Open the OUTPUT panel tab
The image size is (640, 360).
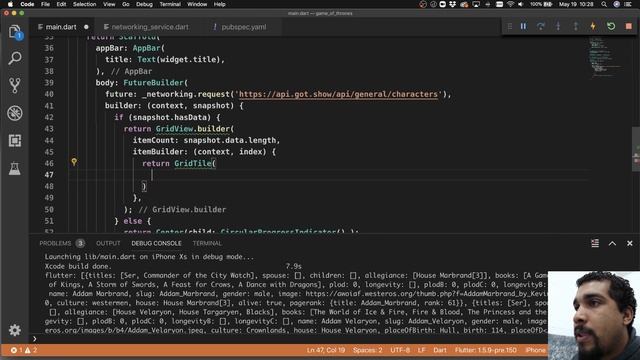(108, 243)
